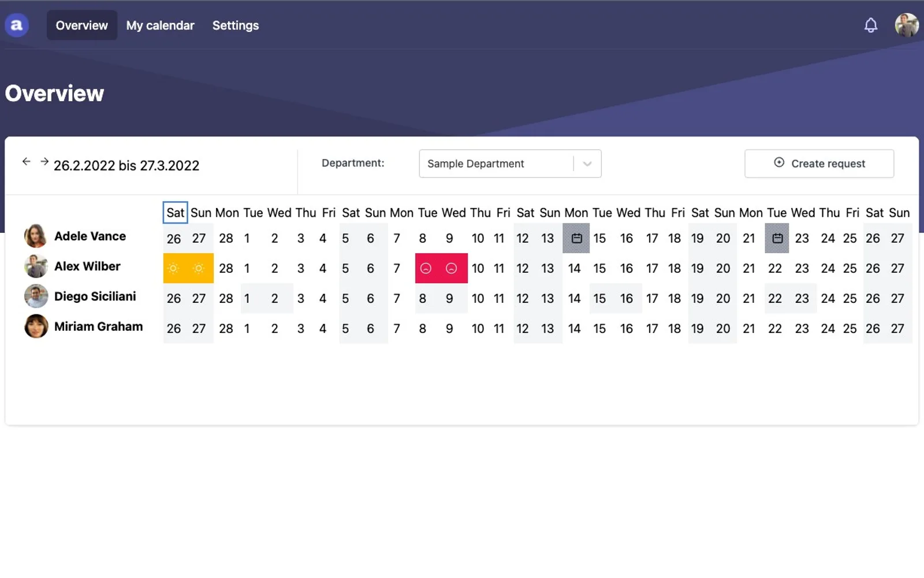Select day 2 in Diego Siciliani's row
Viewport: 924px width, 578px height.
click(274, 298)
